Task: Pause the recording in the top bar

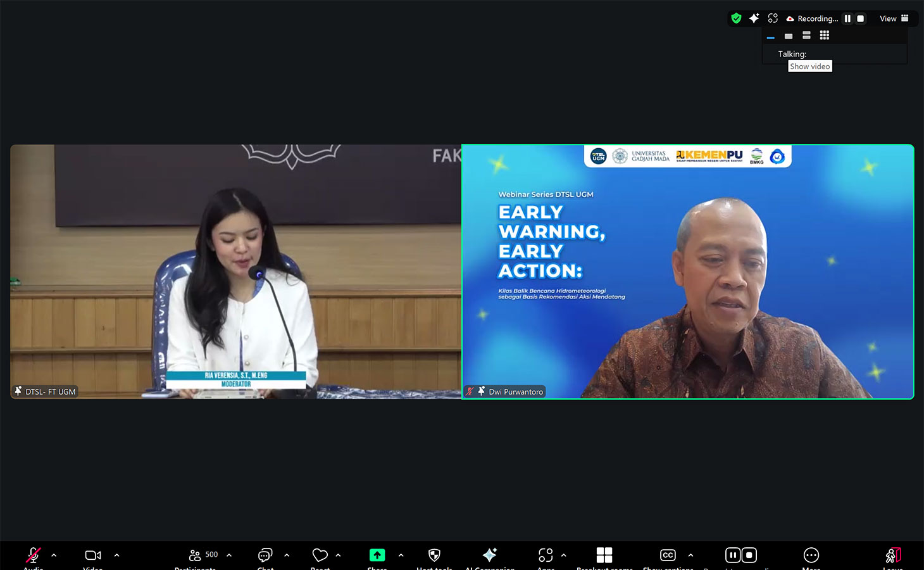Action: pos(847,18)
